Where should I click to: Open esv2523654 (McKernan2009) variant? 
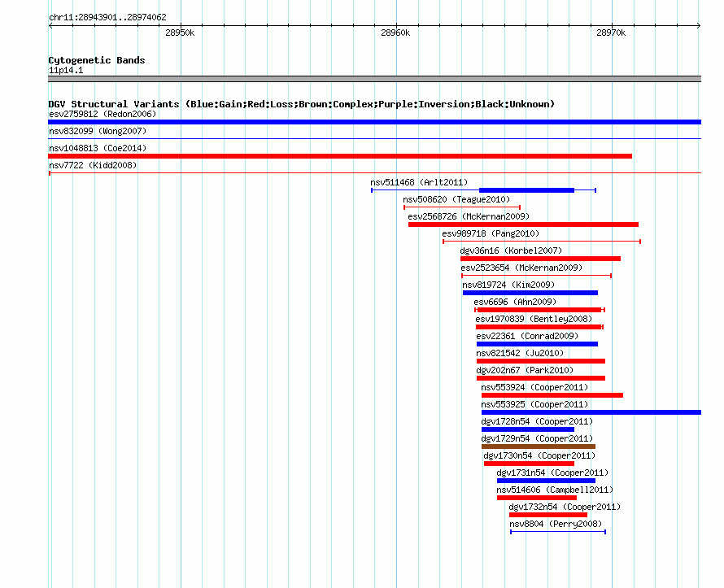[521, 268]
